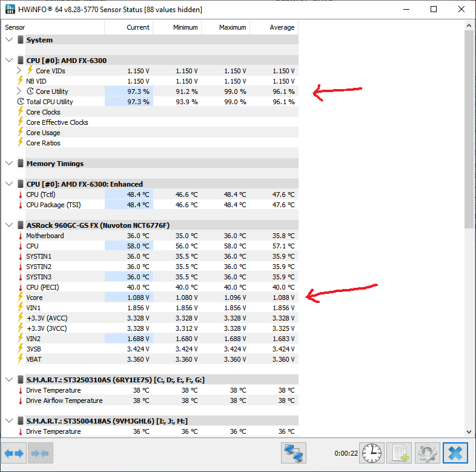Click the chip icon beside Memory Timings
This screenshot has height=472, width=476.
[21, 164]
